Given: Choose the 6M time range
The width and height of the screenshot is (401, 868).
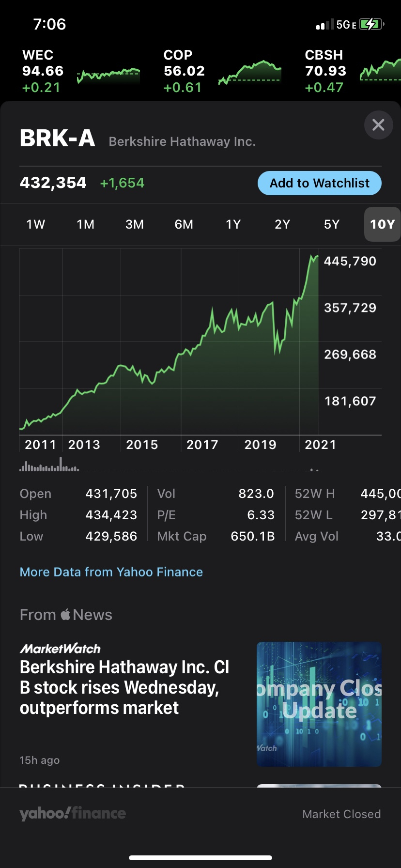Looking at the screenshot, I should [x=184, y=224].
